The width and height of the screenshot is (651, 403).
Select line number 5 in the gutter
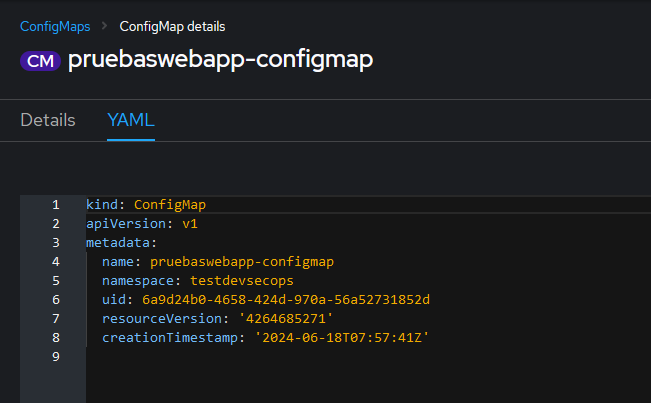(x=56, y=281)
